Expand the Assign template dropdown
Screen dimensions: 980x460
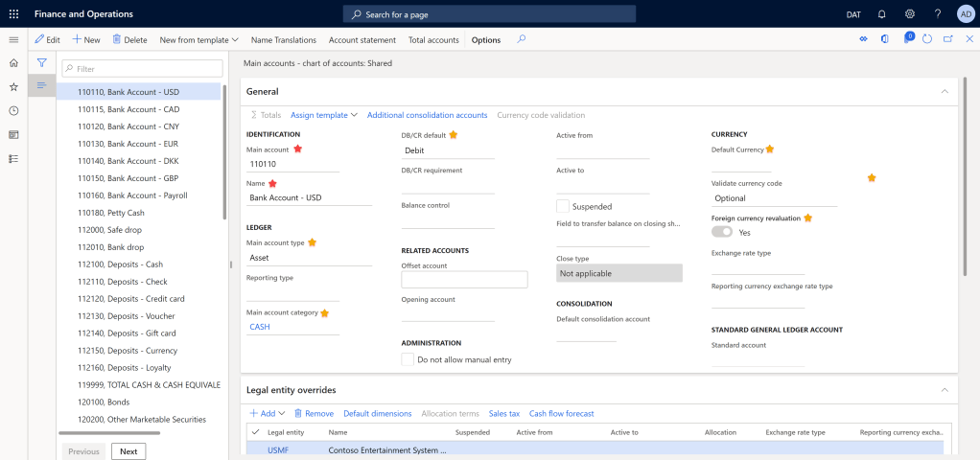(x=323, y=115)
